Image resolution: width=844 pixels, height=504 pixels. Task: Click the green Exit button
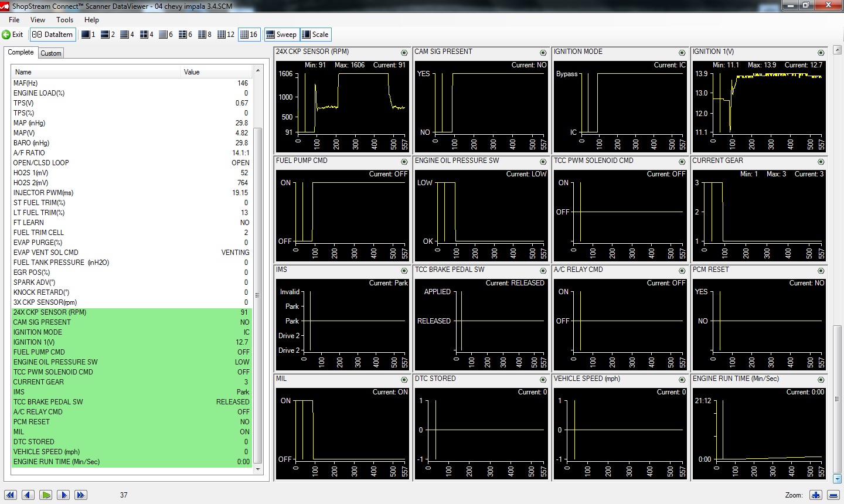(12, 35)
